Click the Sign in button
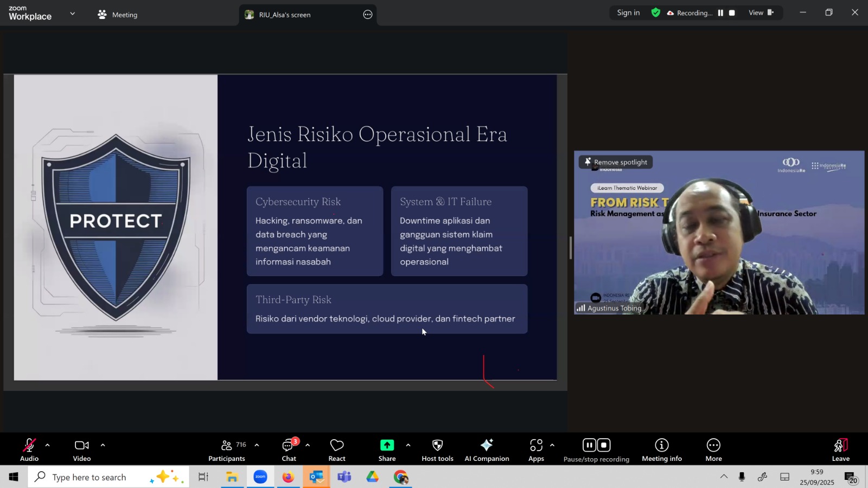Screen dimensions: 868x488 point(628,13)
